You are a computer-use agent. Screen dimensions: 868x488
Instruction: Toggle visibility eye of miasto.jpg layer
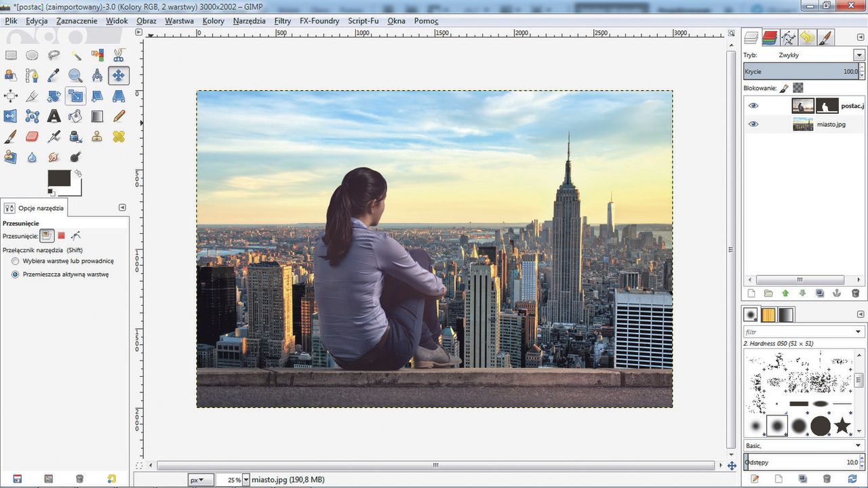[x=753, y=124]
